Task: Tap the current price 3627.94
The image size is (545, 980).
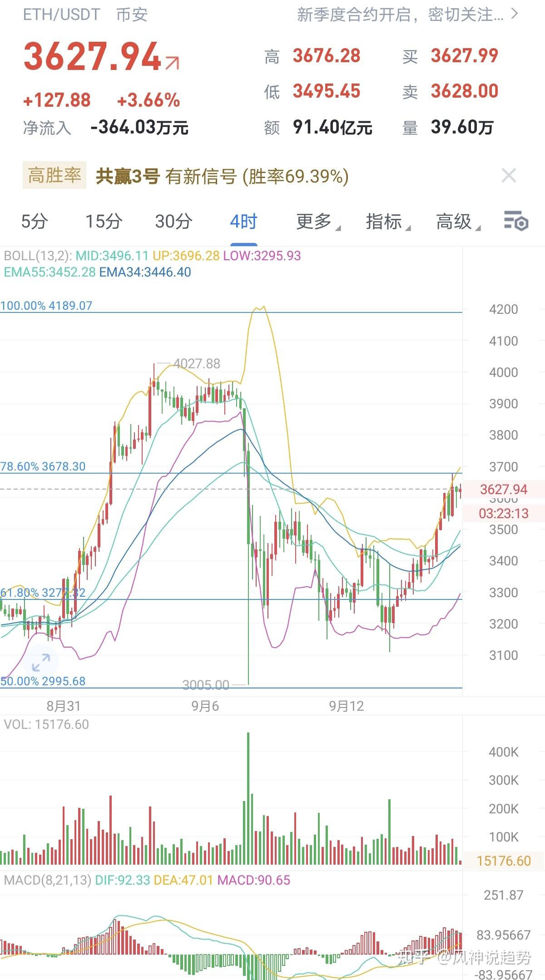Action: tap(93, 57)
